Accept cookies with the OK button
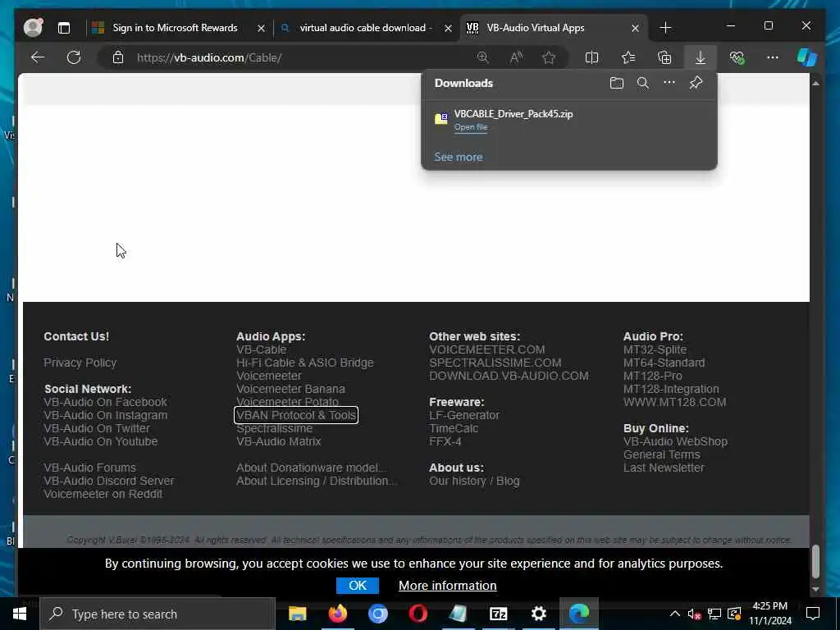 (358, 586)
